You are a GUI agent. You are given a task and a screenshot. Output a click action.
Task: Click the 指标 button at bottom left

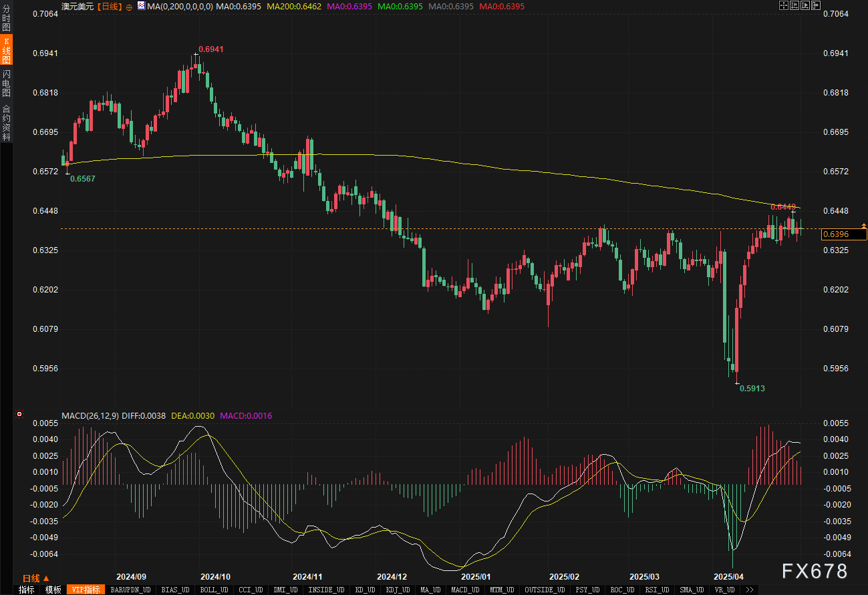[x=27, y=590]
